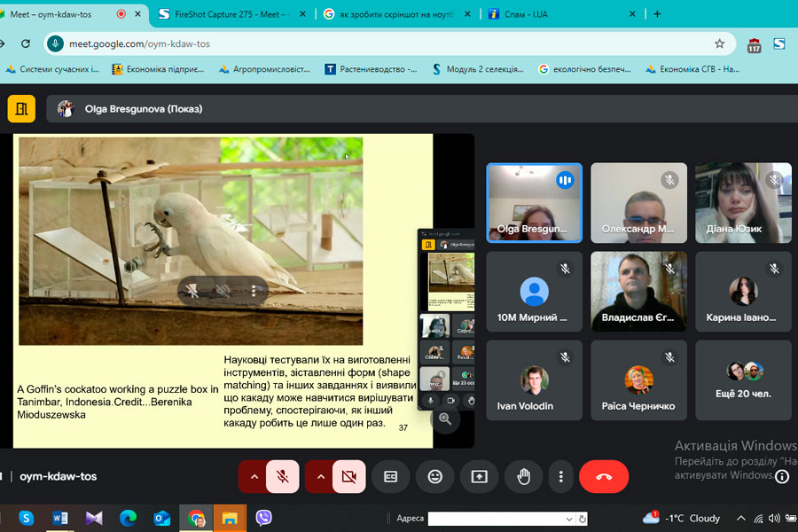798x532 pixels.
Task: Raise your hand in the meeting
Action: coord(523,476)
